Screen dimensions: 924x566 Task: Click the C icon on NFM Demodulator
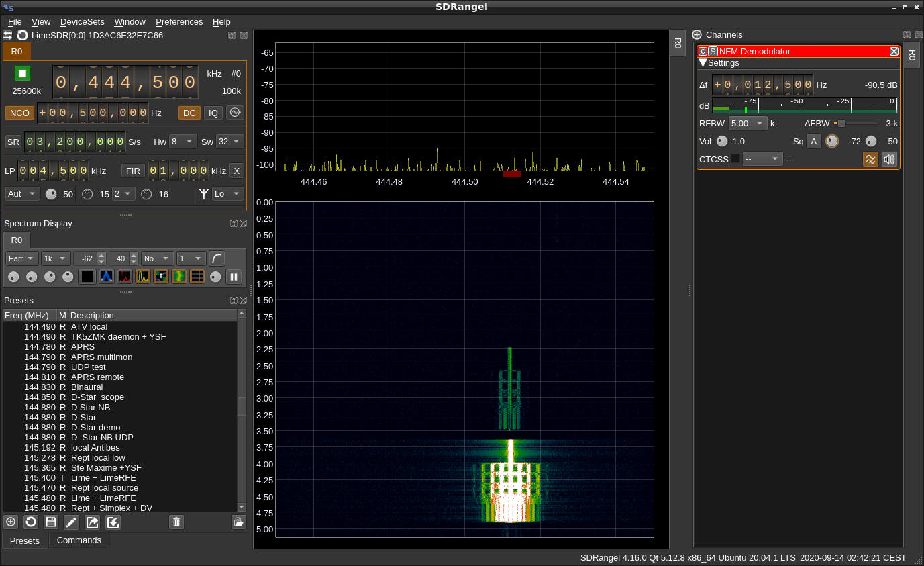(x=703, y=51)
